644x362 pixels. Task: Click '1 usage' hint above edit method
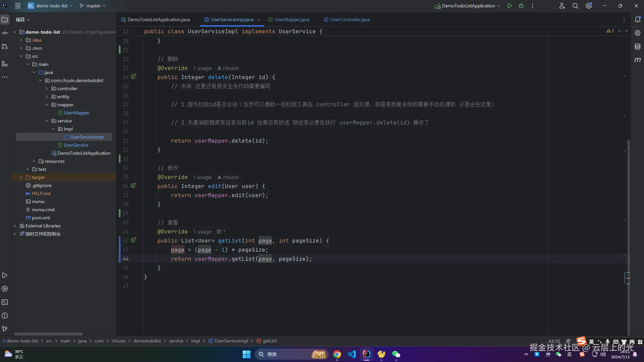point(202,177)
